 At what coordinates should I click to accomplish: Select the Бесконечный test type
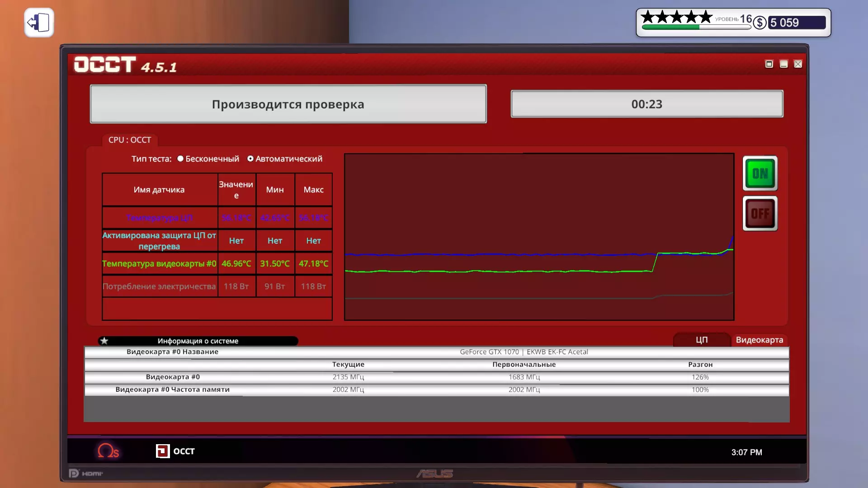[180, 159]
